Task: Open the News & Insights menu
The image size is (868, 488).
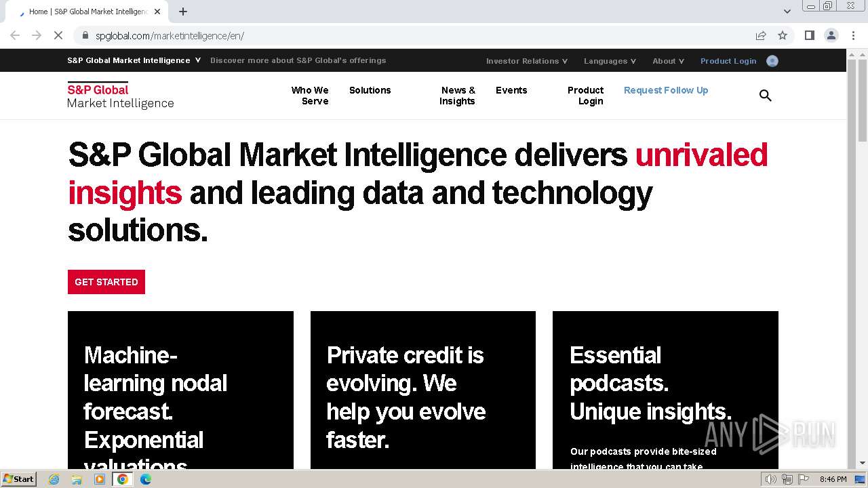Action: tap(458, 96)
